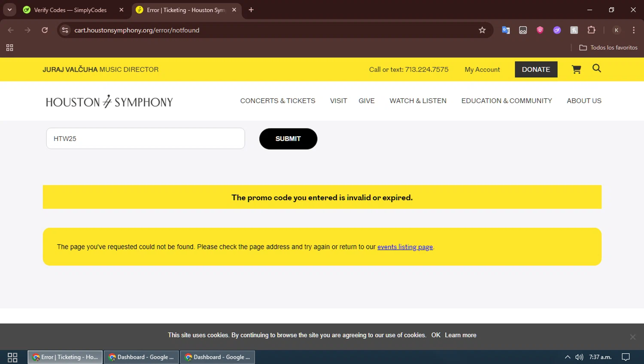Open the extension icon next to Translate
This screenshot has height=364, width=644.
tap(523, 30)
